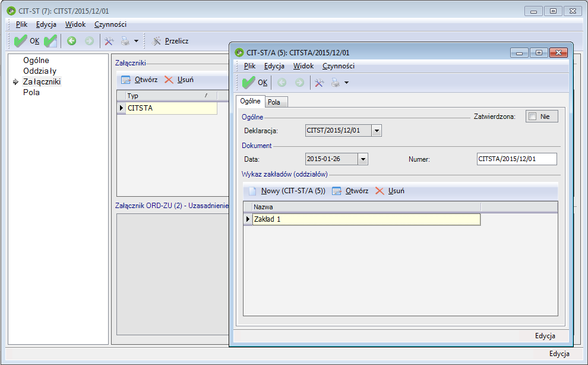Click Otwórz button in Wykaz zakładów toolbar
The image size is (588, 365).
[350, 191]
